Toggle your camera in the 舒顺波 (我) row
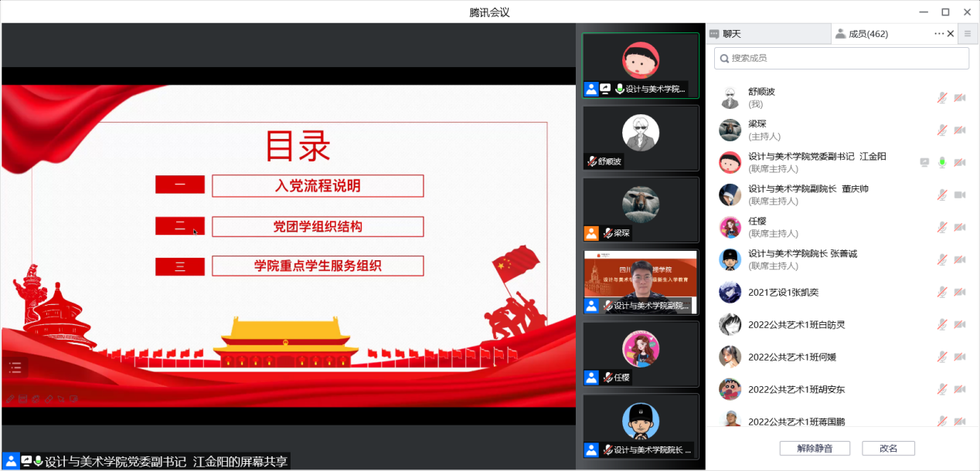Screen dimensions: 980x471 [959, 97]
